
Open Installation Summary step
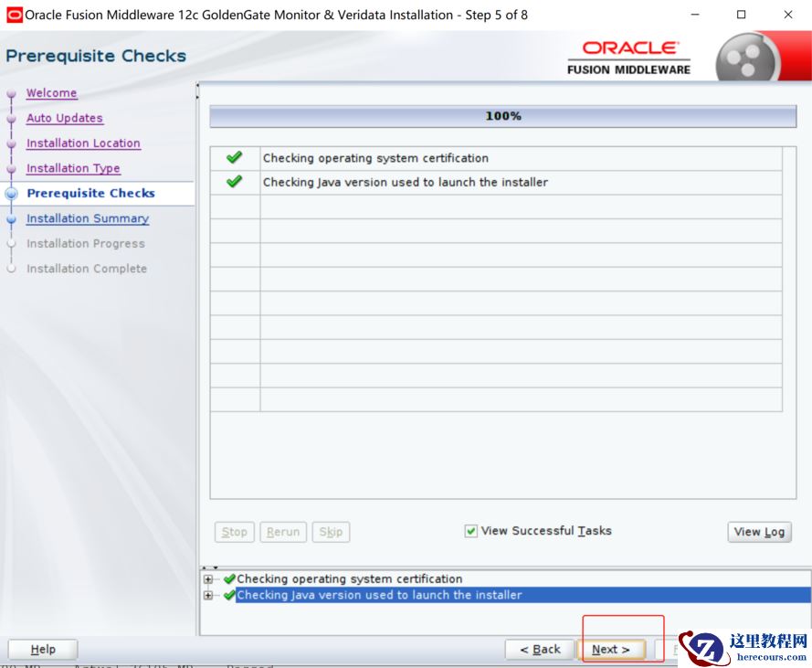(x=88, y=218)
